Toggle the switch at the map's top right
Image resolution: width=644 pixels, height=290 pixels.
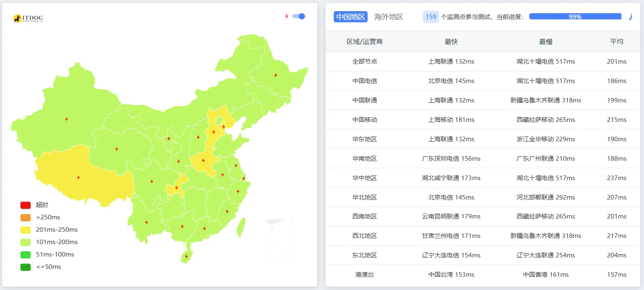[298, 16]
